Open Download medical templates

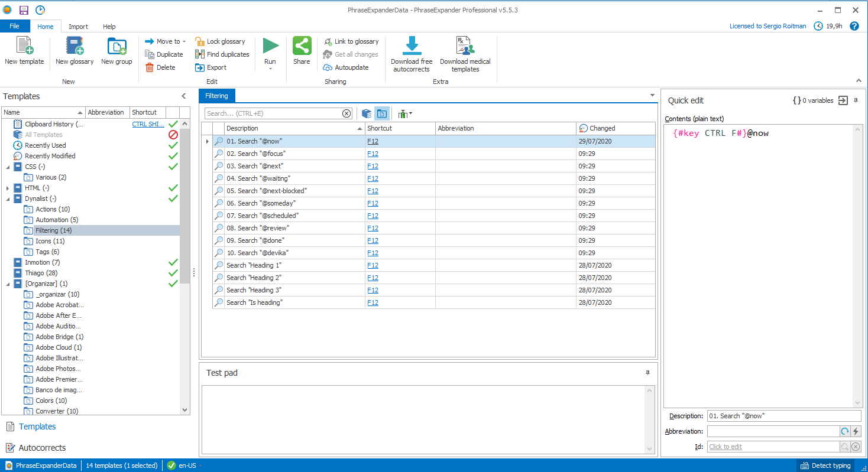coord(465,47)
